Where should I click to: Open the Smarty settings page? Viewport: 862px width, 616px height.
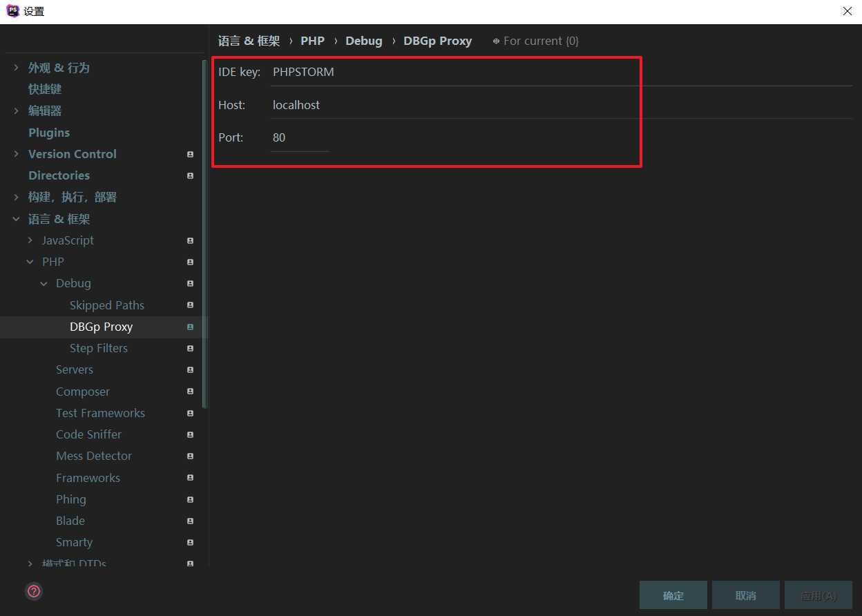tap(74, 542)
